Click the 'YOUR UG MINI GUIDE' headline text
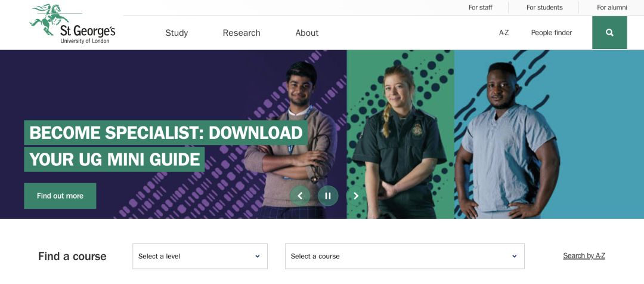Image resolution: width=644 pixels, height=284 pixels. (114, 159)
